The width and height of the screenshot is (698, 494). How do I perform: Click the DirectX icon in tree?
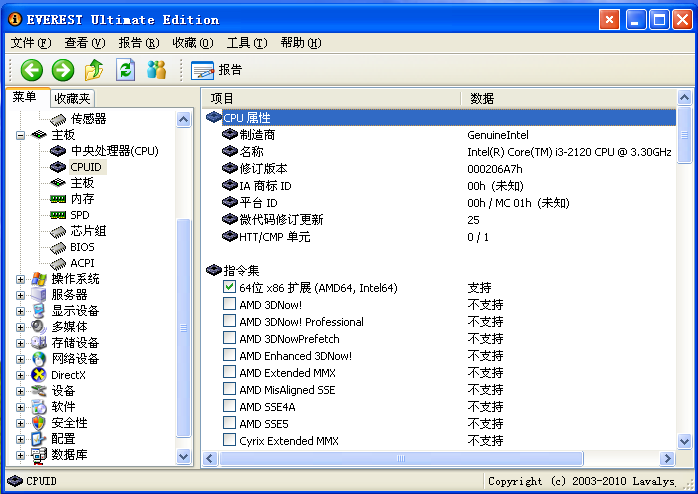tap(39, 375)
